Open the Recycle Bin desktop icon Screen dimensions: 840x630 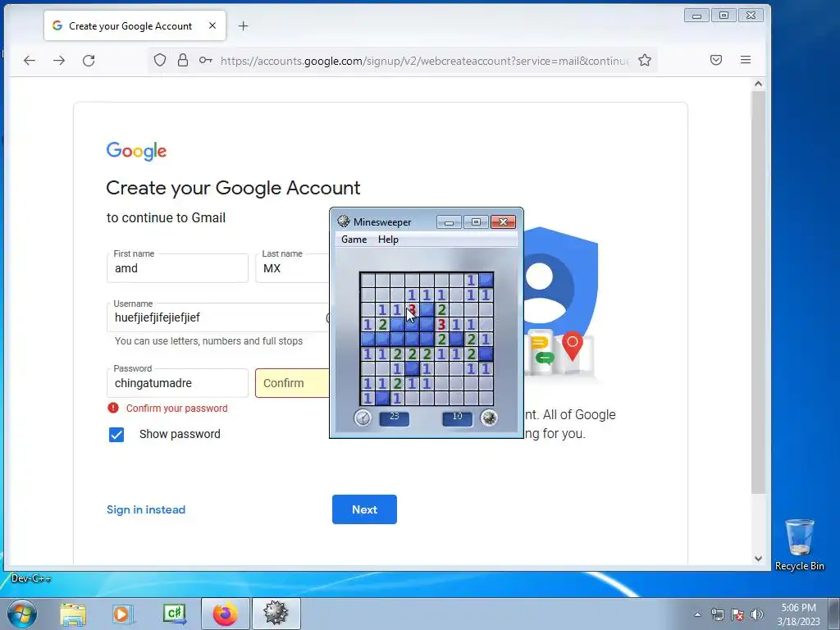click(799, 545)
